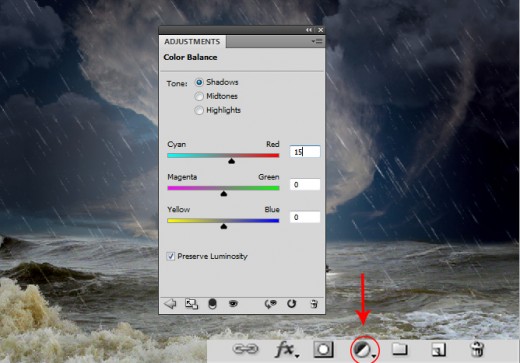Click the Cyan-Red slider handle
The height and width of the screenshot is (363, 520).
click(231, 161)
